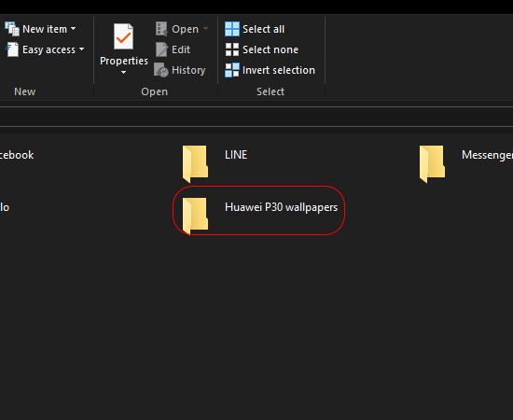Click the Edit pencil icon
This screenshot has height=420, width=513.
161,49
